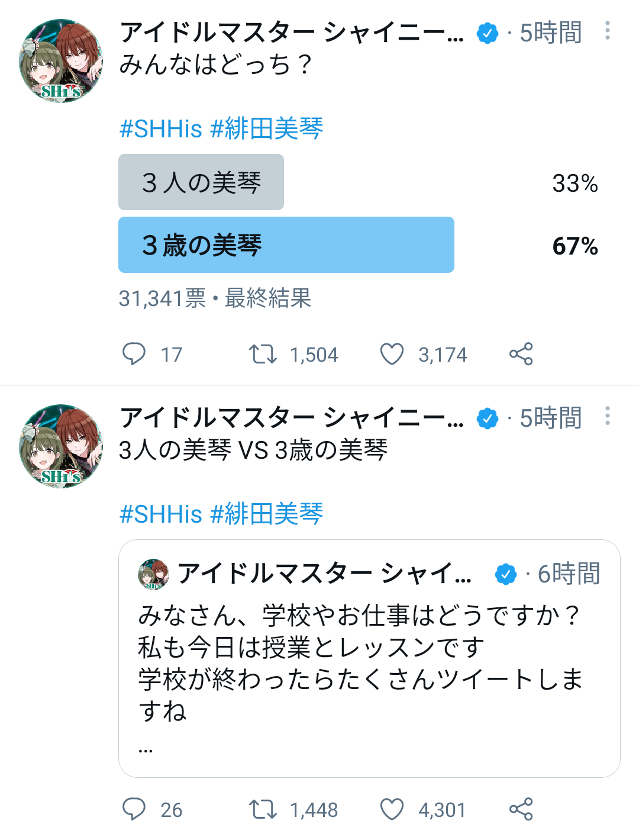Viewport: 639px width, 840px height.
Task: Like the poll tweet with 3,174 likes
Action: [392, 354]
